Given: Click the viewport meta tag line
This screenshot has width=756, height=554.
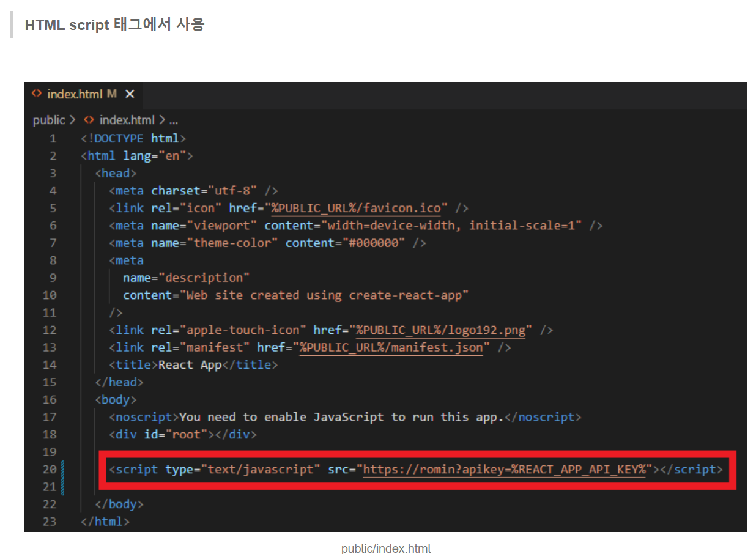Looking at the screenshot, I should [356, 226].
